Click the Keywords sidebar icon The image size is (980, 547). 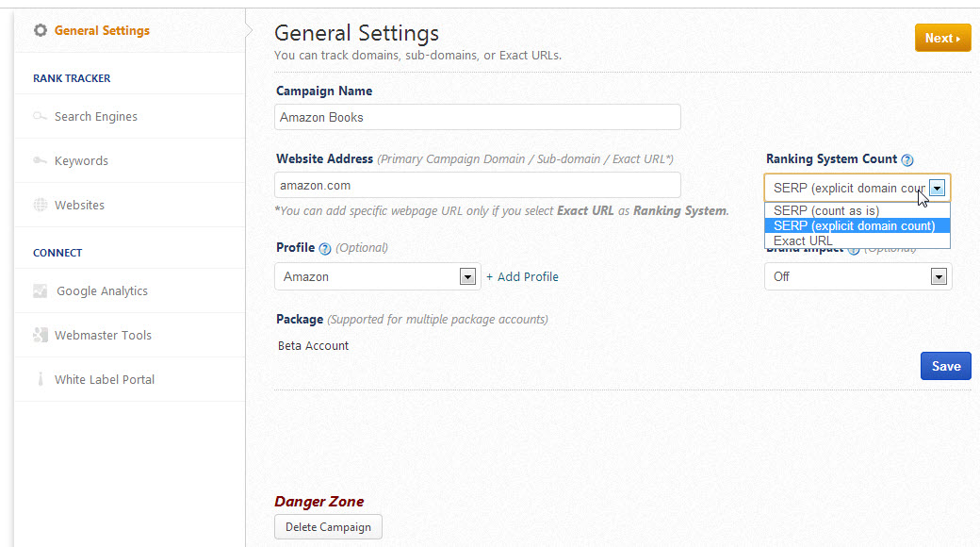point(41,161)
